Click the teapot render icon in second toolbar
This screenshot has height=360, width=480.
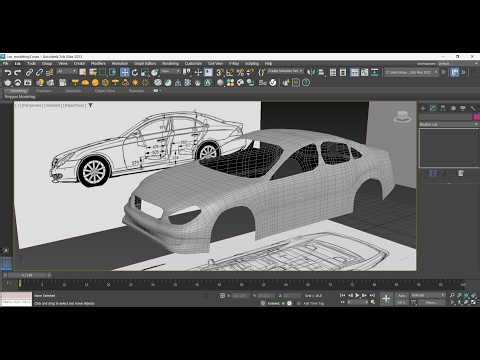(8, 83)
